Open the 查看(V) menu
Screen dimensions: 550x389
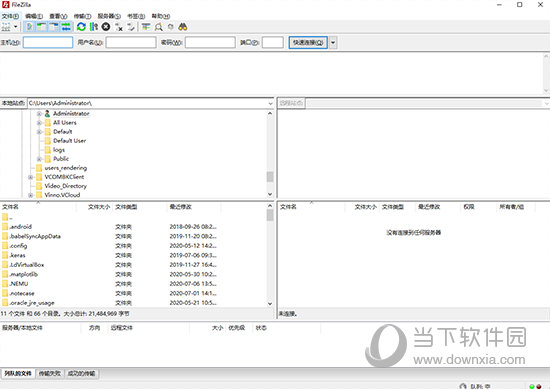[58, 16]
